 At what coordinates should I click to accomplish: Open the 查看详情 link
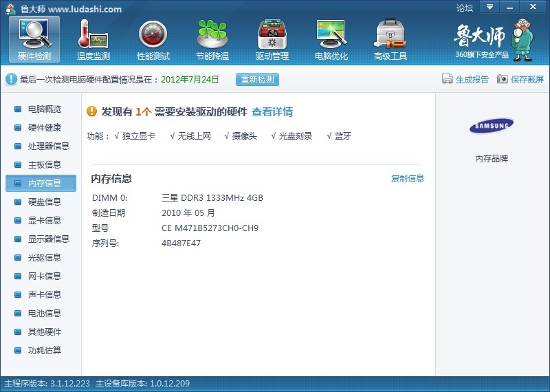click(272, 112)
